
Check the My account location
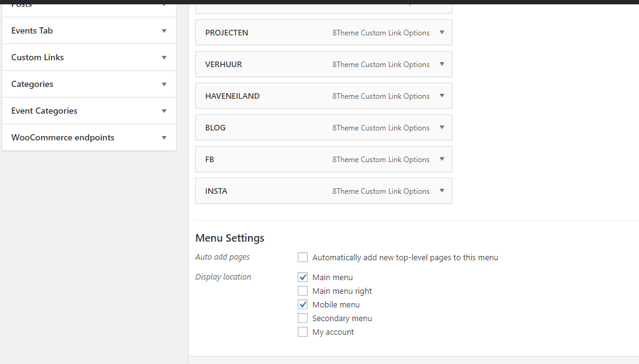pos(303,332)
